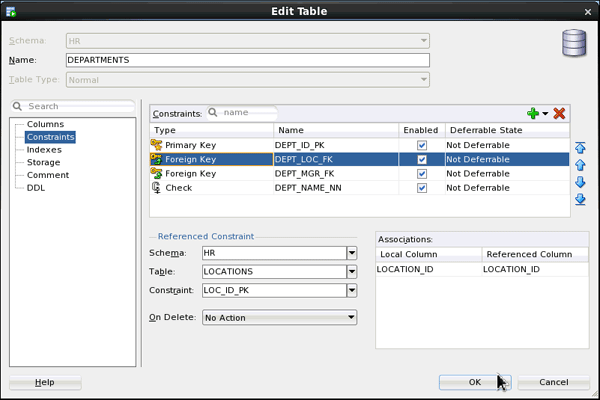Click the red delete constraint X icon

[559, 114]
